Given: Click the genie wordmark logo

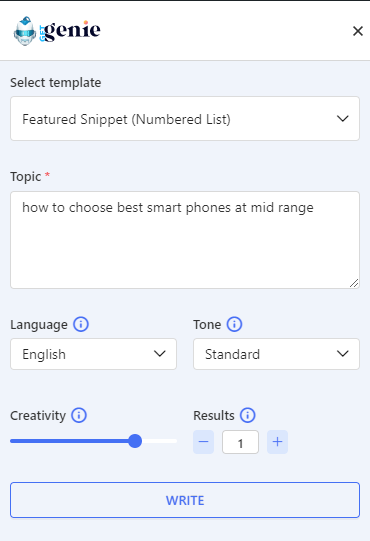Looking at the screenshot, I should [x=70, y=31].
